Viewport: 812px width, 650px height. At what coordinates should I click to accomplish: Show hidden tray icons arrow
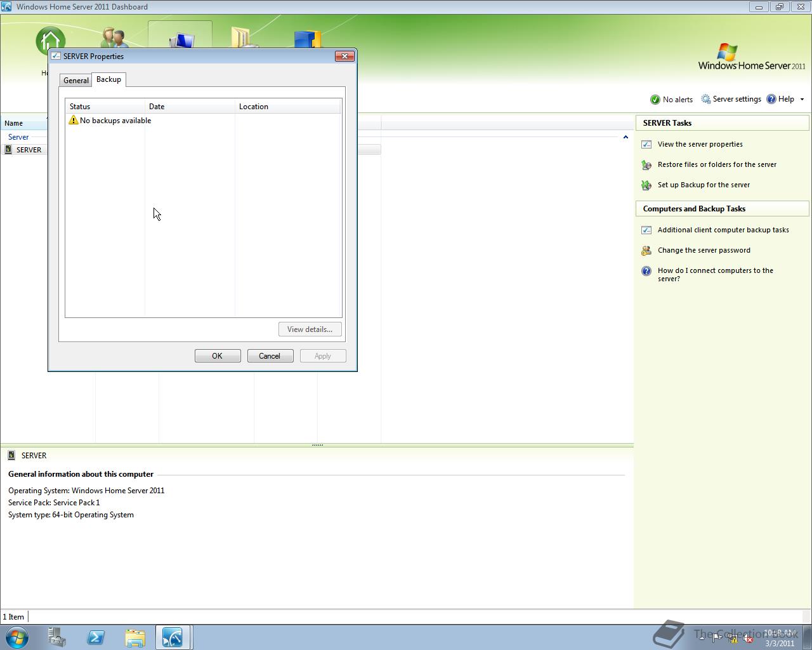pos(702,639)
